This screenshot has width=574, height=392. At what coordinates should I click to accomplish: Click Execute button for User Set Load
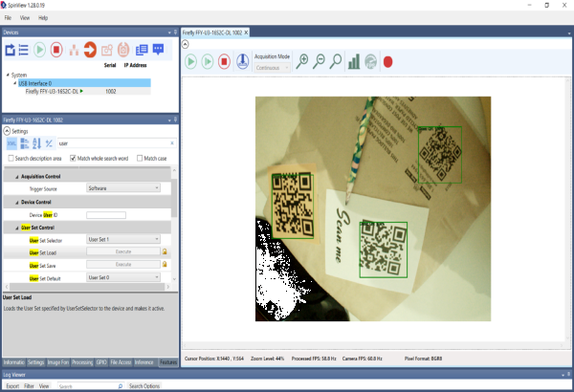(123, 251)
